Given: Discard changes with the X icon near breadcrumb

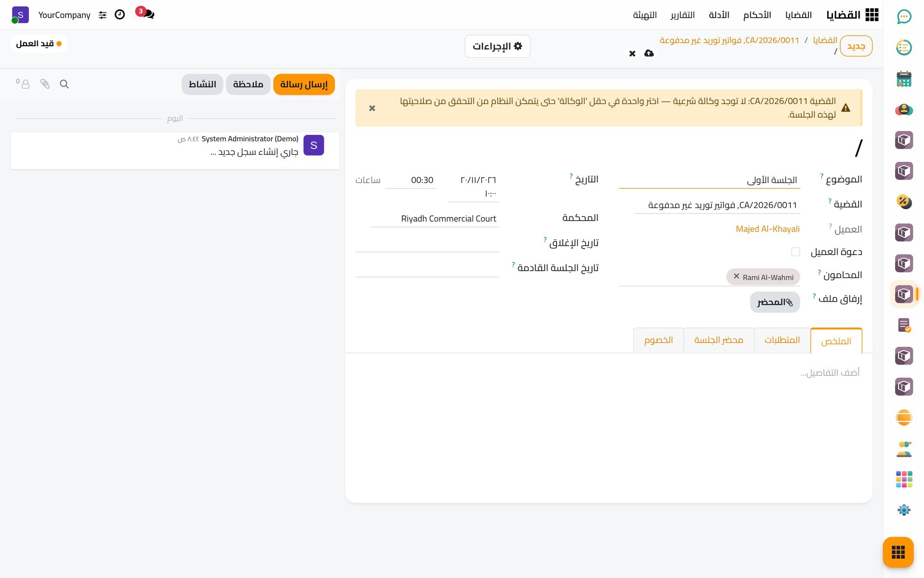Looking at the screenshot, I should coord(632,53).
